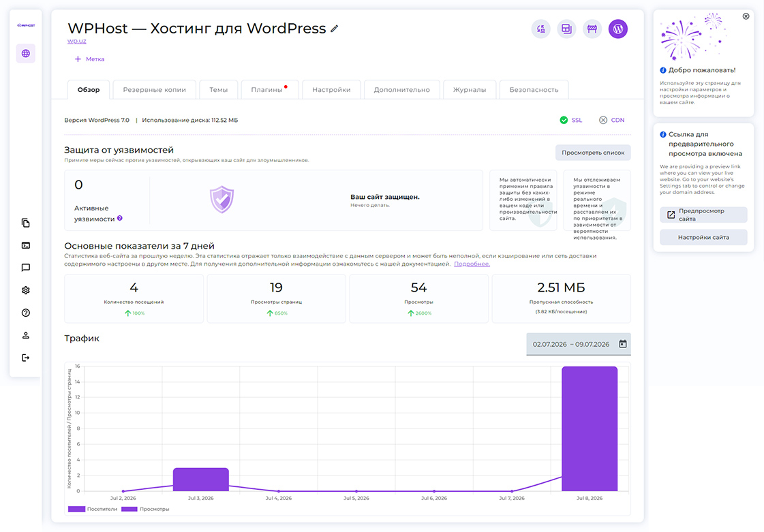The image size is (764, 532).
Task: Click the Предпросмотр сайта button
Action: (703, 215)
